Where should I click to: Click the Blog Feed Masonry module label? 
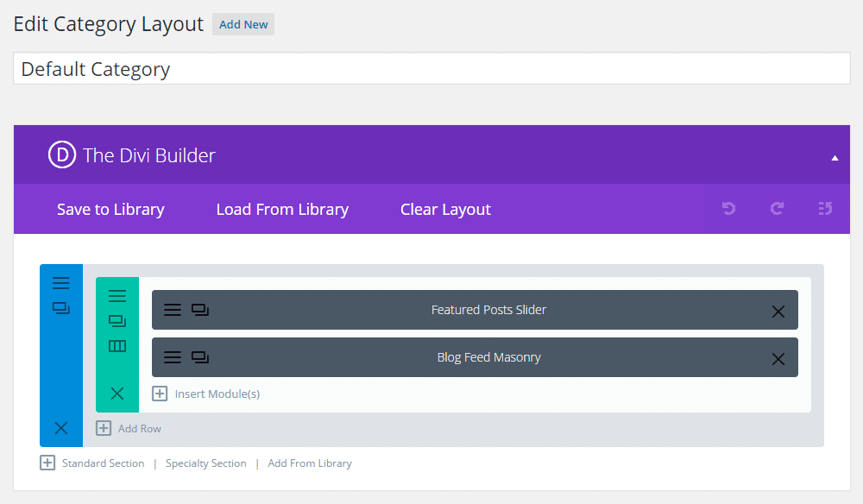point(488,357)
